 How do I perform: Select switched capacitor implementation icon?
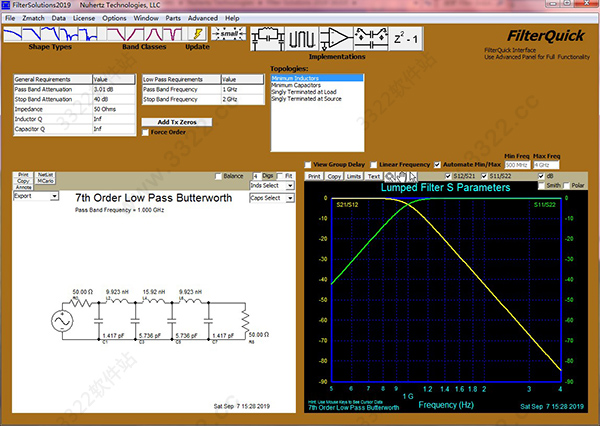pos(371,39)
